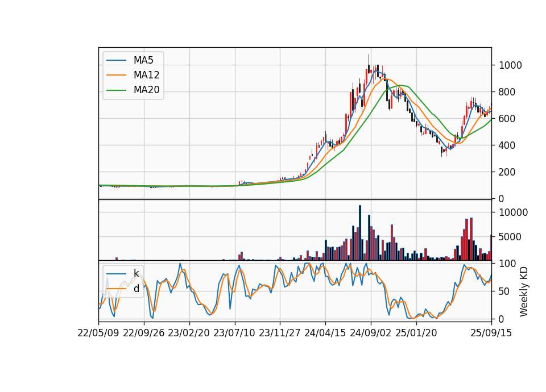Click the 24/09/02 date tick label
This screenshot has height=392, width=546.
pos(370,333)
